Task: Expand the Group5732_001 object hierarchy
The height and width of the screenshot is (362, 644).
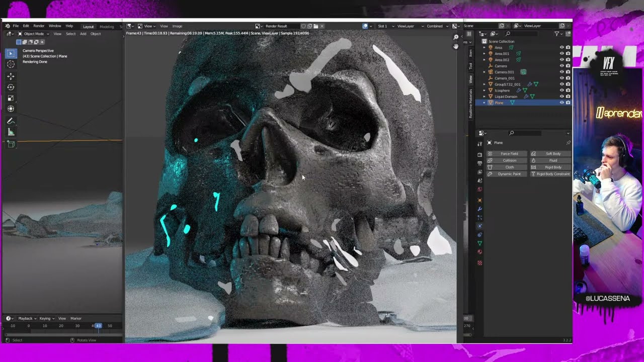Action: point(485,84)
